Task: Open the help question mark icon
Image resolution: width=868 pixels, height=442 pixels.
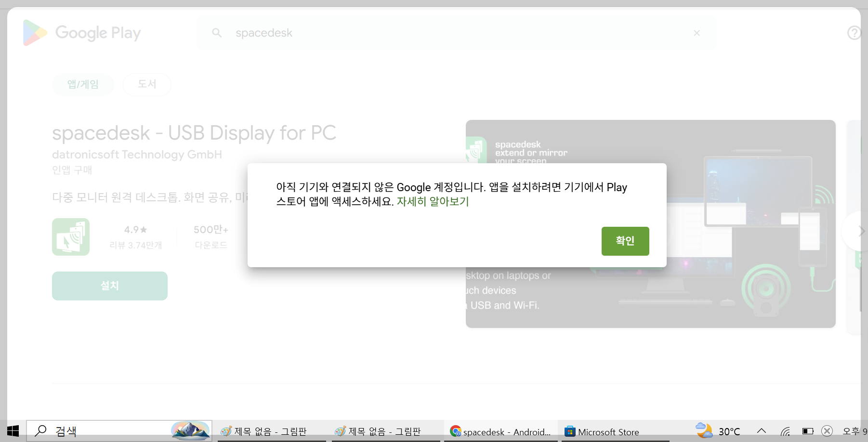Action: coord(854,33)
